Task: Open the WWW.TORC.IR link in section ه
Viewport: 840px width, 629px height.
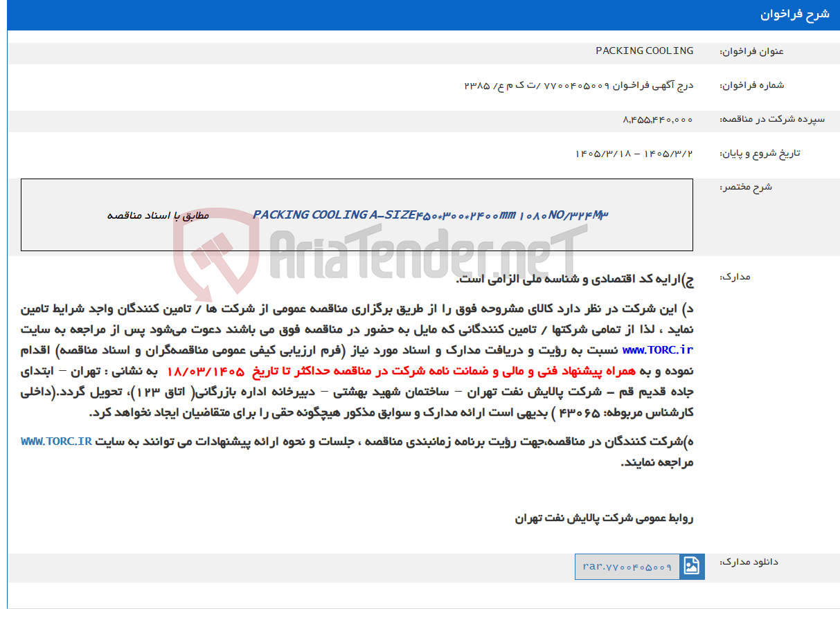Action: pos(57,441)
